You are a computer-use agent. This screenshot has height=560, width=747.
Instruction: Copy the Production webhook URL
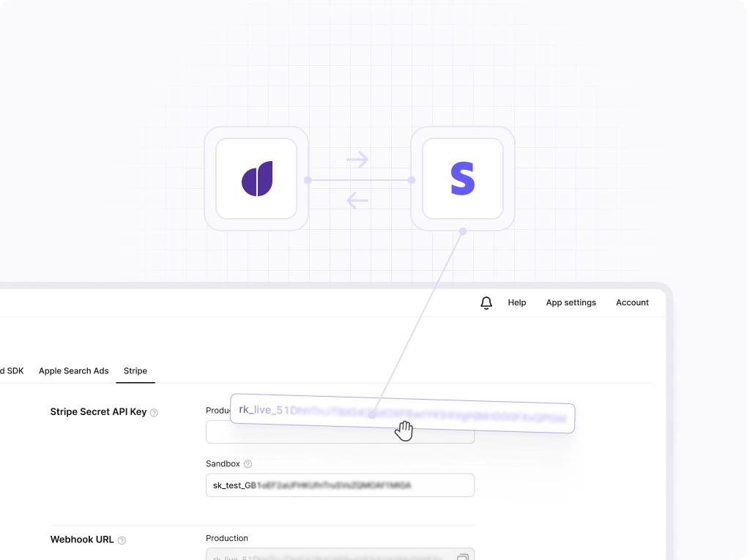[463, 556]
